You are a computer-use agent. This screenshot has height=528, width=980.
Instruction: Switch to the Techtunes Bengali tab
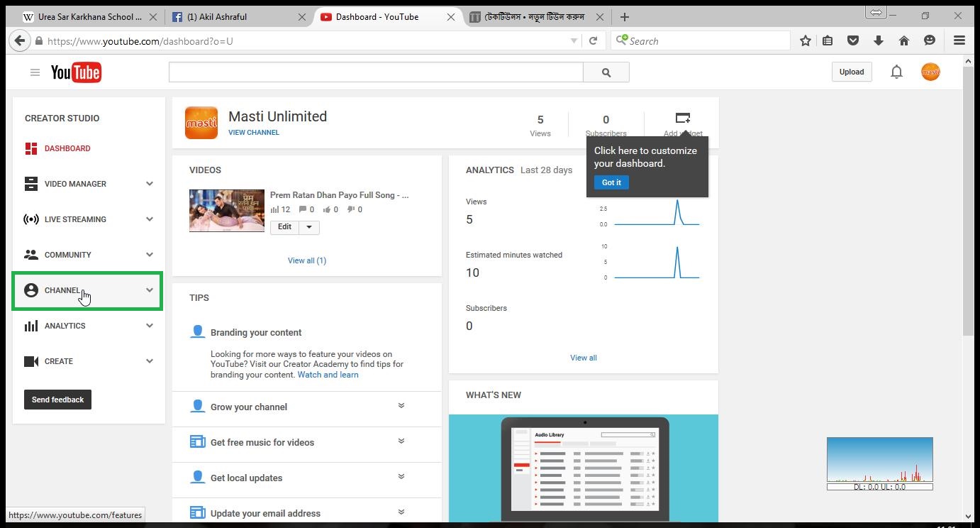click(x=537, y=17)
